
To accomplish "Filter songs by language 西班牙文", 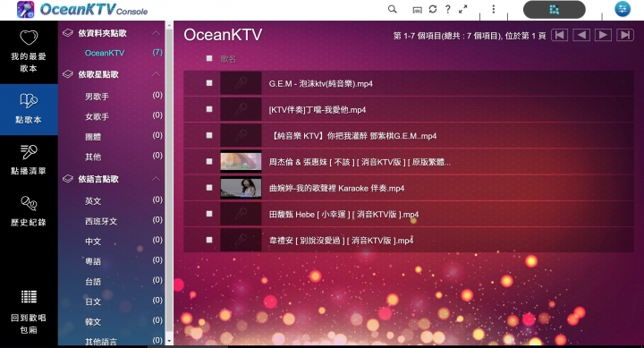I will 101,221.
